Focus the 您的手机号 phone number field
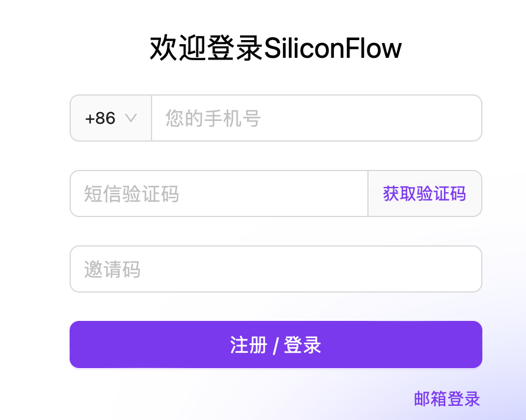This screenshot has height=420, width=526. pyautogui.click(x=316, y=118)
